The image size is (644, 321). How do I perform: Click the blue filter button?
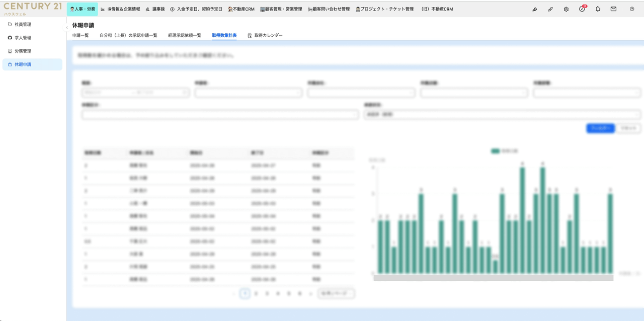click(x=600, y=128)
